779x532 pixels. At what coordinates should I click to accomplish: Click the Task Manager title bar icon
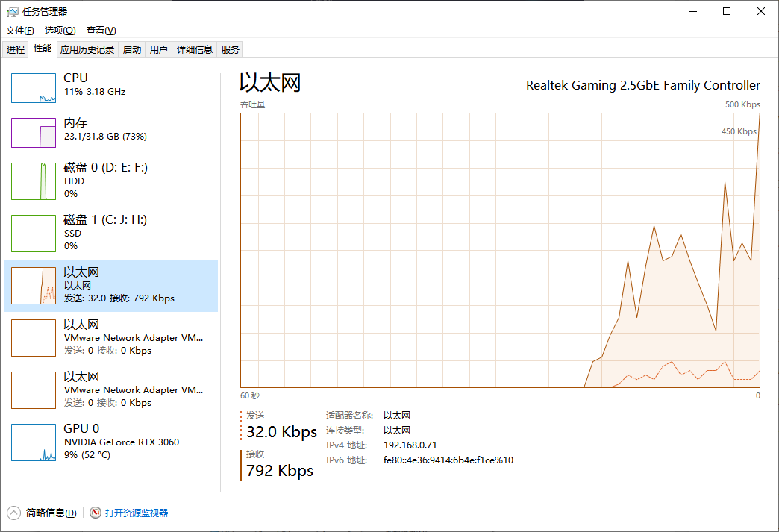coord(13,11)
